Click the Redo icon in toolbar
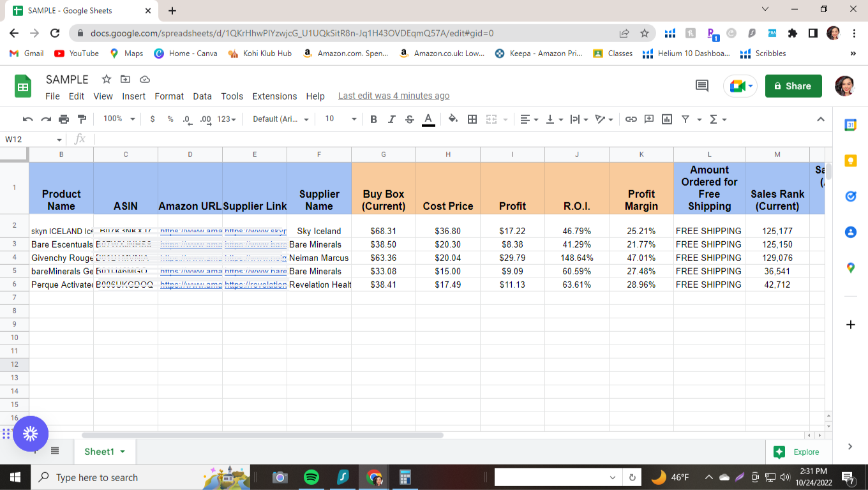This screenshot has height=490, width=868. pos(45,119)
